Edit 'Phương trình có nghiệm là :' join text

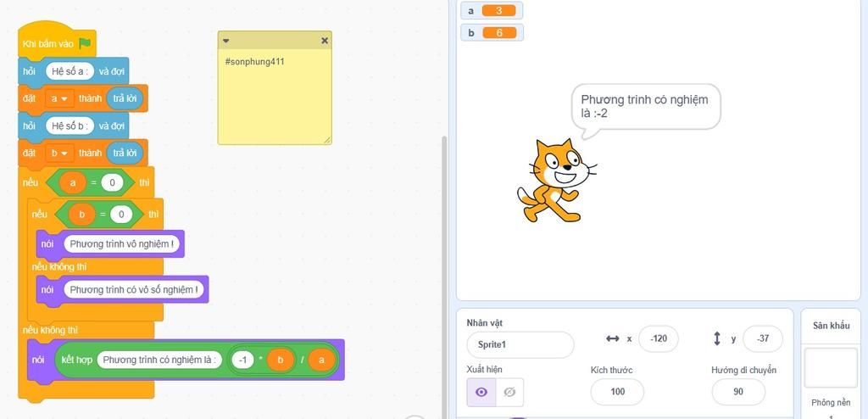[159, 360]
